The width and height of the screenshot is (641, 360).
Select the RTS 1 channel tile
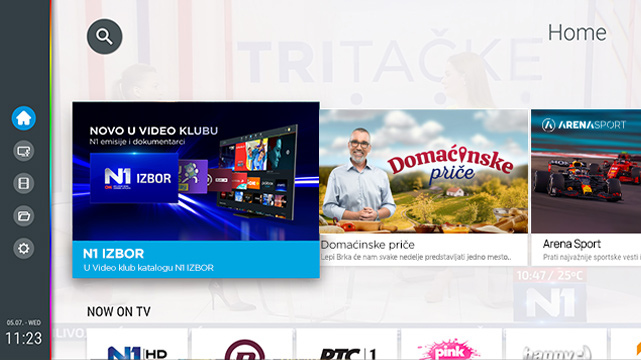(347, 344)
